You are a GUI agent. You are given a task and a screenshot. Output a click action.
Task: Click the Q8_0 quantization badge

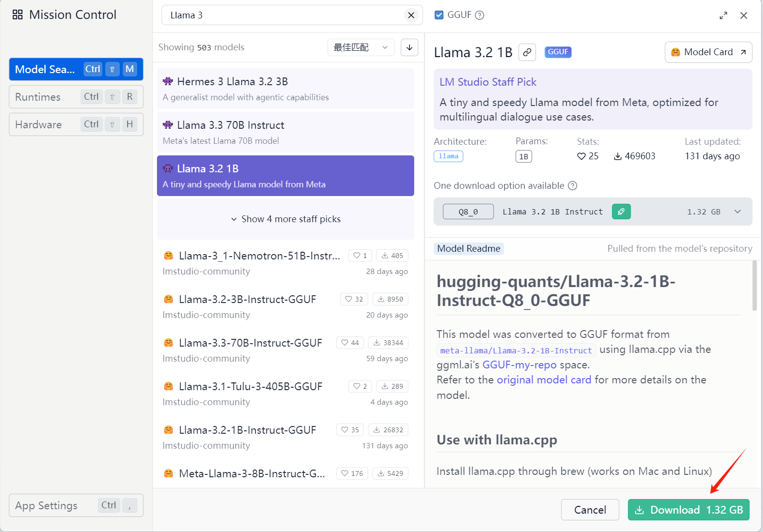[468, 212]
